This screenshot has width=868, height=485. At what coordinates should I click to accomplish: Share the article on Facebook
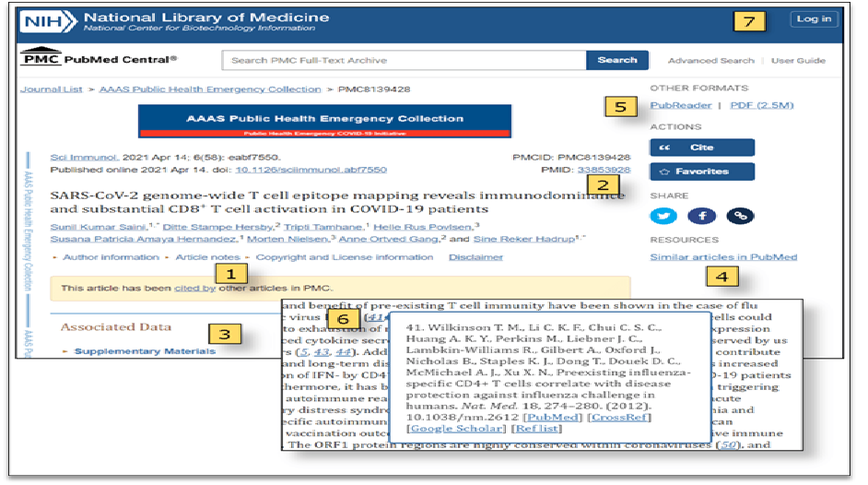[x=701, y=216]
